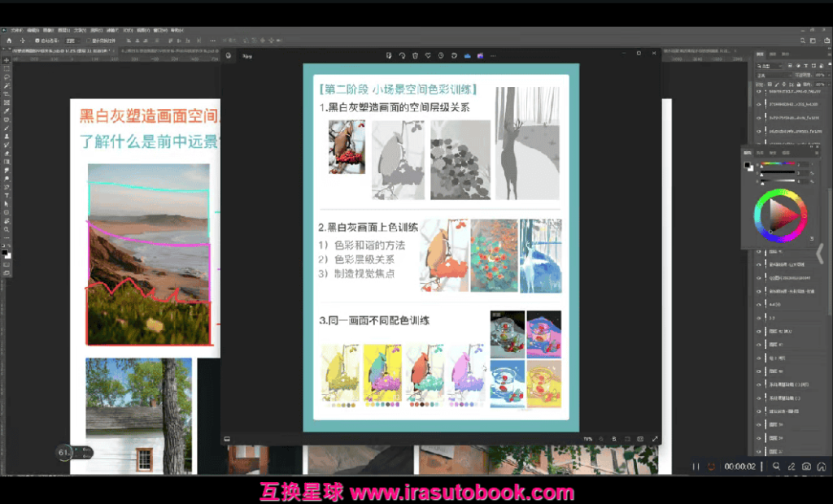Click zoom out icon in Photos viewer
This screenshot has height=504, width=833.
pyautogui.click(x=601, y=439)
